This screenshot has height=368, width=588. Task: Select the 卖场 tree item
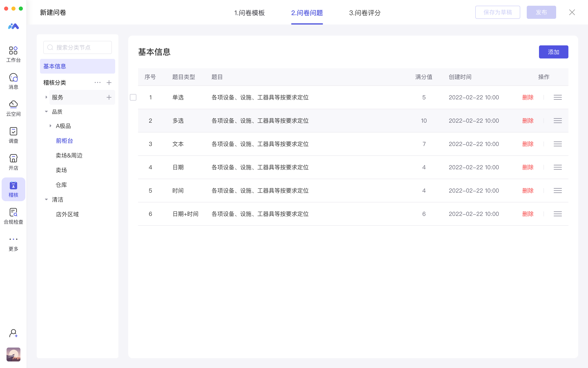[61, 170]
